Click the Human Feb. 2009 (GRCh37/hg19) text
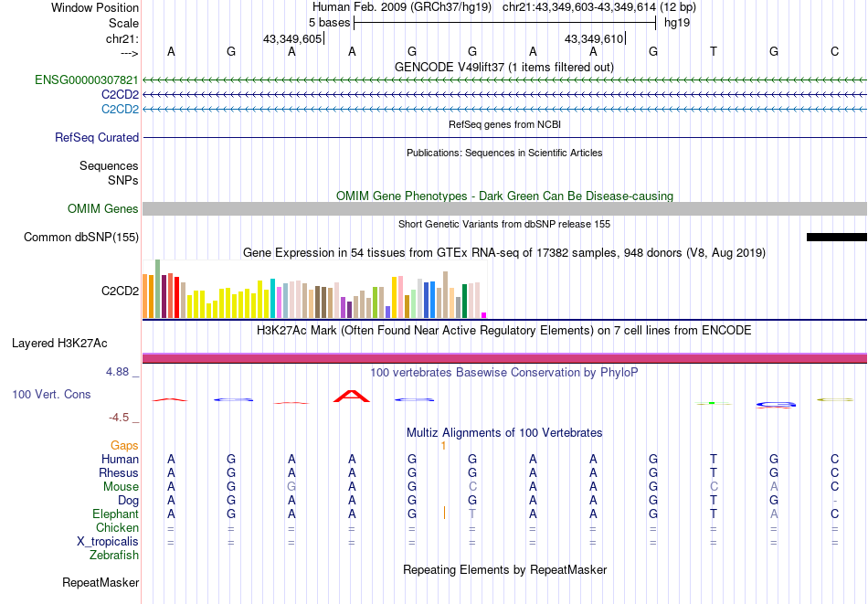Image resolution: width=868 pixels, height=604 pixels. [x=402, y=7]
